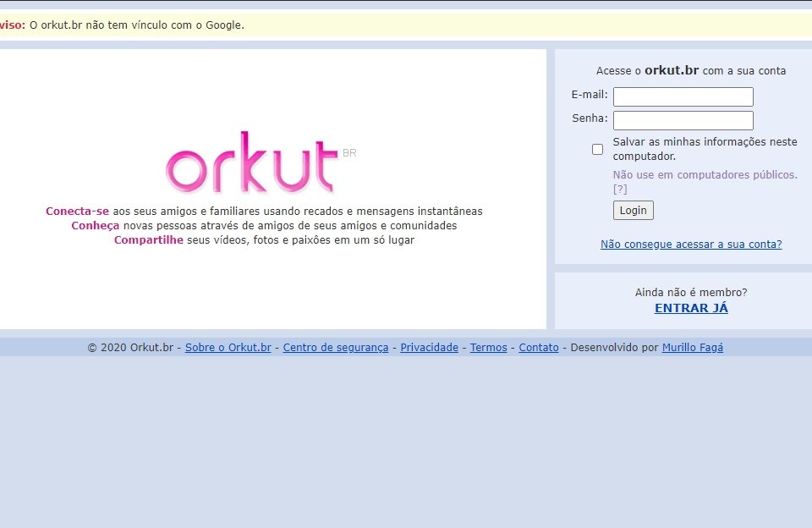Viewport: 812px width, 528px height.
Task: Open the [?] help link
Action: pyautogui.click(x=620, y=190)
